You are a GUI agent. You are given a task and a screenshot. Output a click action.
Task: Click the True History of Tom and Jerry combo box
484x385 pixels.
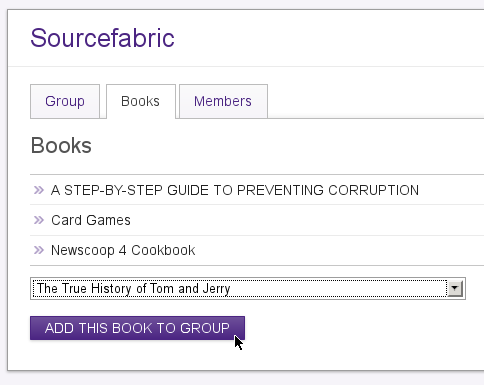(248, 288)
